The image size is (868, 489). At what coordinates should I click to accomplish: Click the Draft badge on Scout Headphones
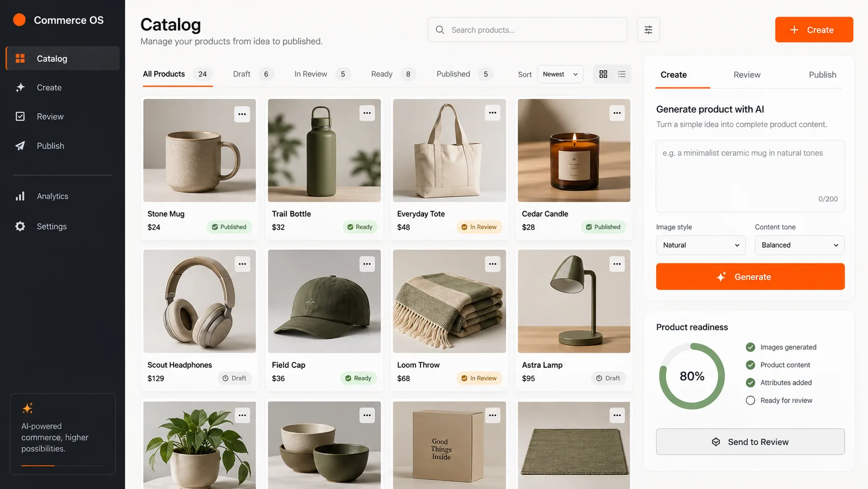(x=234, y=378)
